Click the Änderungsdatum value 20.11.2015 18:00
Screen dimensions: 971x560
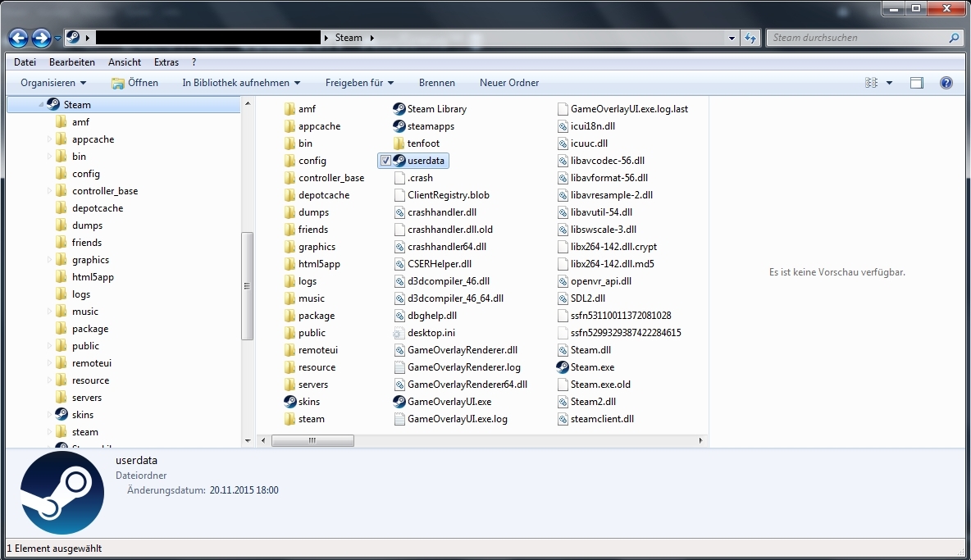[244, 490]
